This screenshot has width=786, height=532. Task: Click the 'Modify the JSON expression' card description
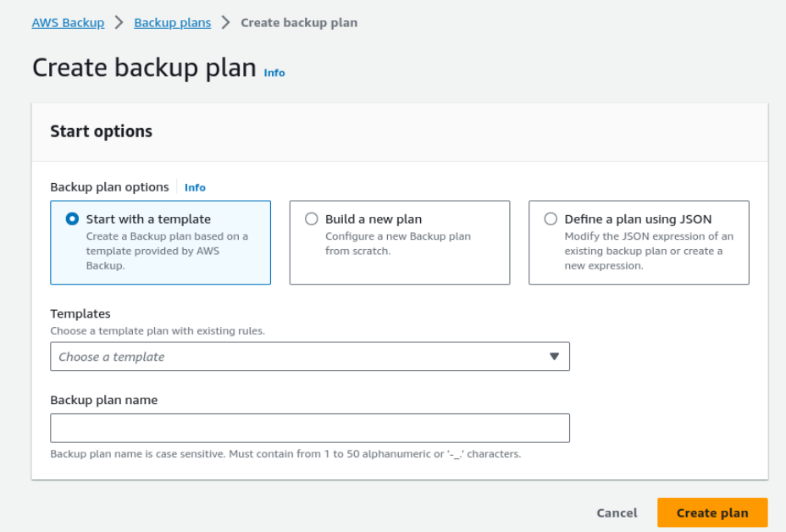coord(649,251)
